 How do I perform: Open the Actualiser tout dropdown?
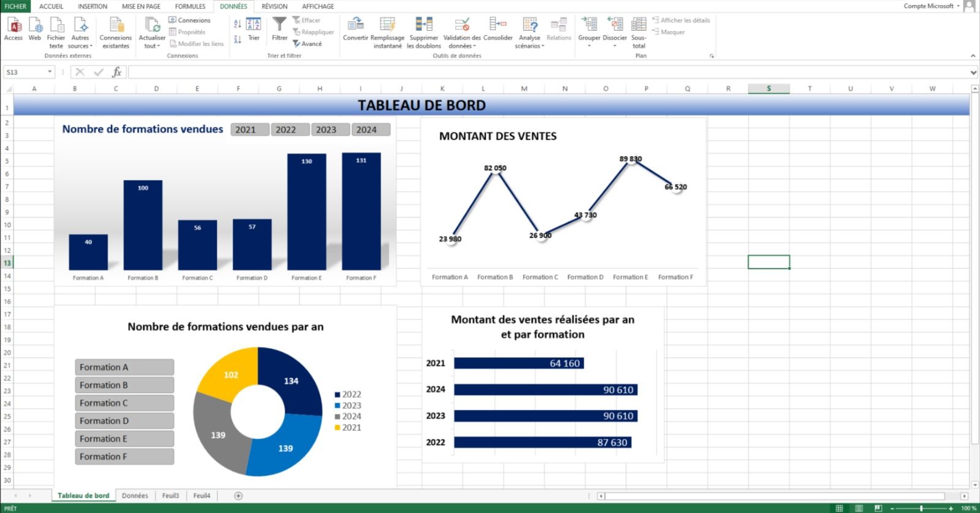point(152,46)
